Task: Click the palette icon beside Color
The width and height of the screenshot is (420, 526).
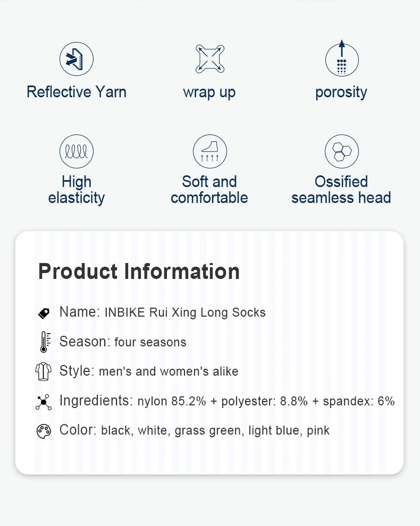Action: click(x=44, y=431)
